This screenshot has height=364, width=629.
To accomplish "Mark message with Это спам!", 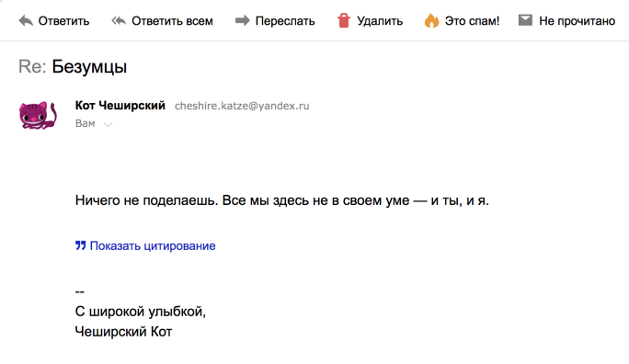I will [472, 21].
